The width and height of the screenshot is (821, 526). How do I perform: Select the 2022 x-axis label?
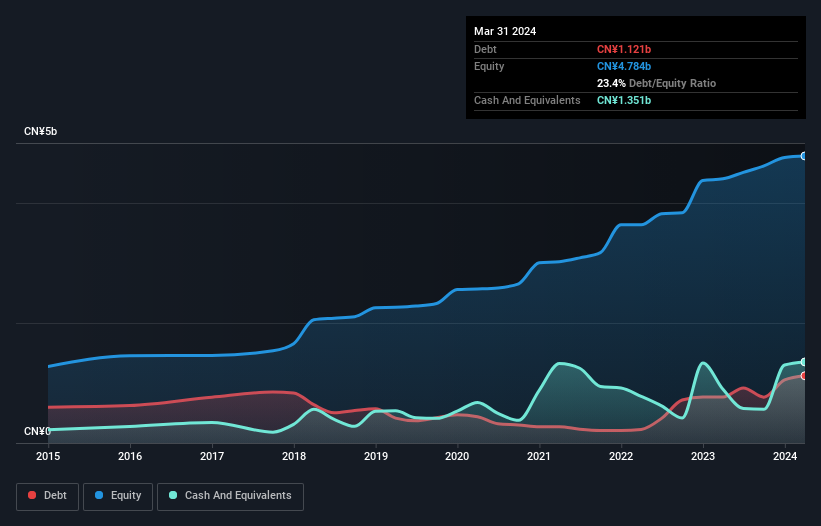coord(621,456)
